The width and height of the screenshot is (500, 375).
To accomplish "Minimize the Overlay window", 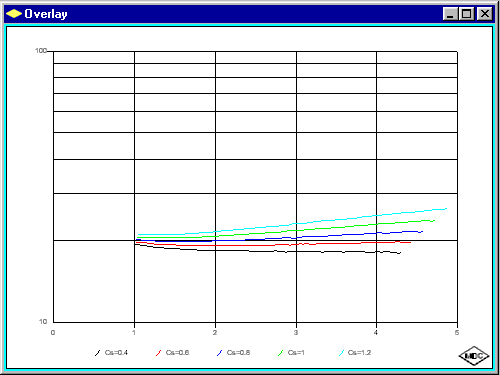I will point(450,14).
